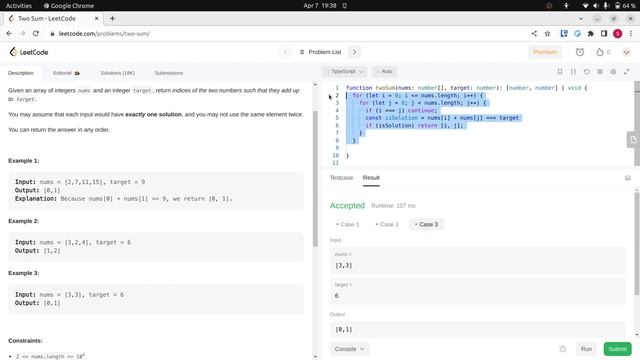Collapse the result panel icon
The width and height of the screenshot is (640, 360).
pyautogui.click(x=627, y=178)
